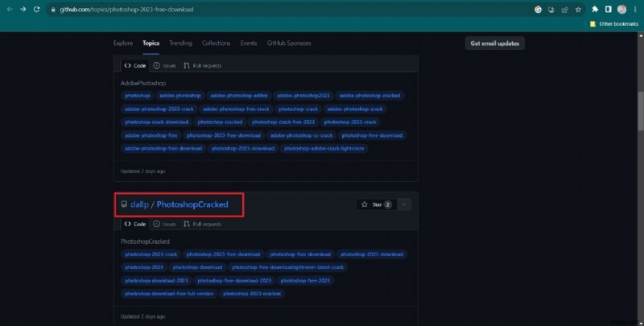The image size is (644, 326).
Task: Open the photoshop-free-downloadlightroom-latest-crack tag
Action: coord(288,267)
